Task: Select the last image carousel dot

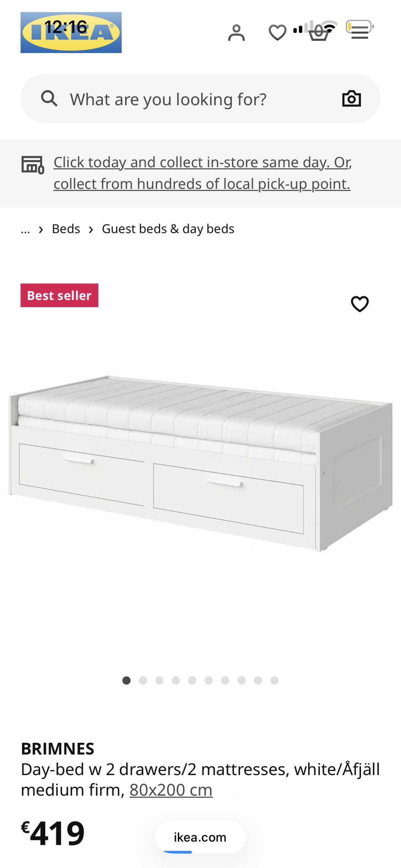Action: (274, 680)
